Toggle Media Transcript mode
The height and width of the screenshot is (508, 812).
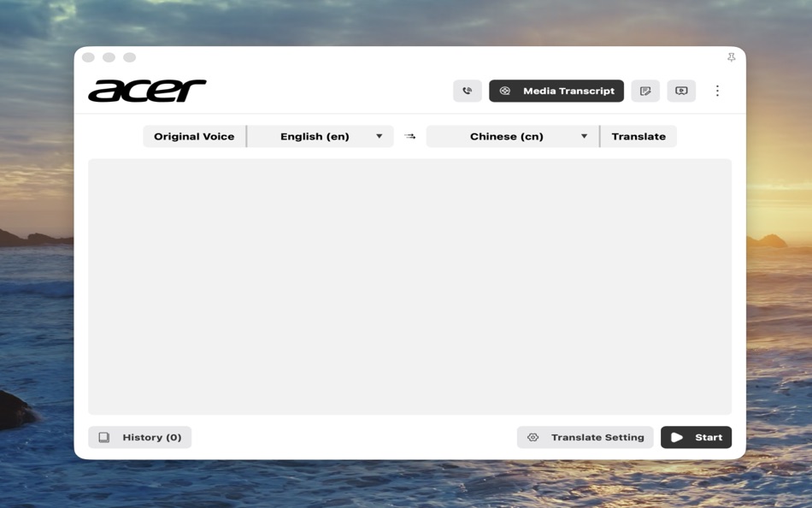(556, 91)
